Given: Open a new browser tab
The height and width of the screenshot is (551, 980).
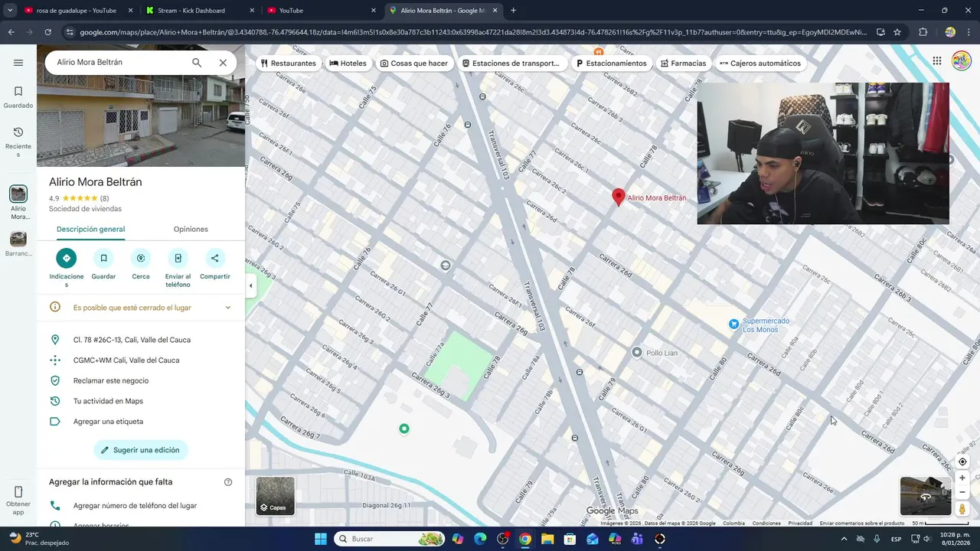Looking at the screenshot, I should pos(513,11).
